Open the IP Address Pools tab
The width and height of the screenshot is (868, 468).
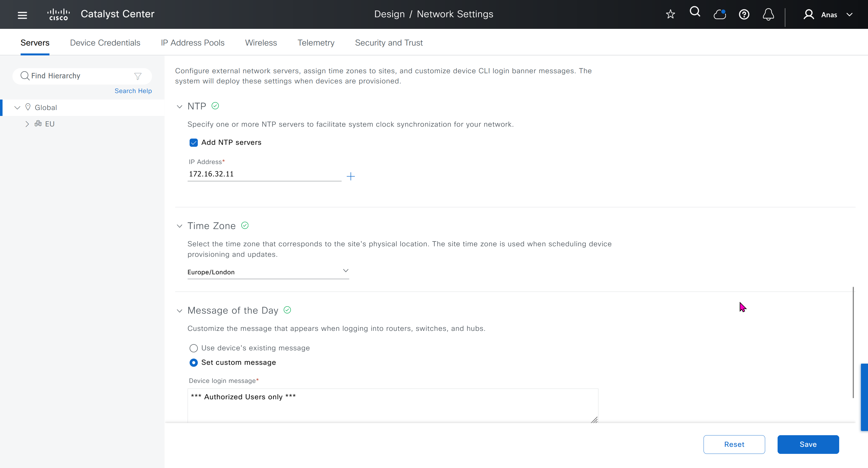click(192, 43)
